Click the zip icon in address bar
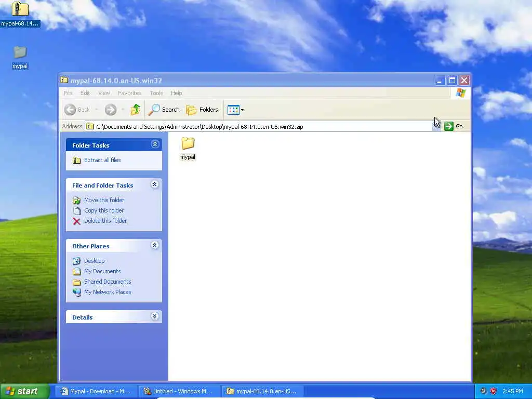 point(90,127)
